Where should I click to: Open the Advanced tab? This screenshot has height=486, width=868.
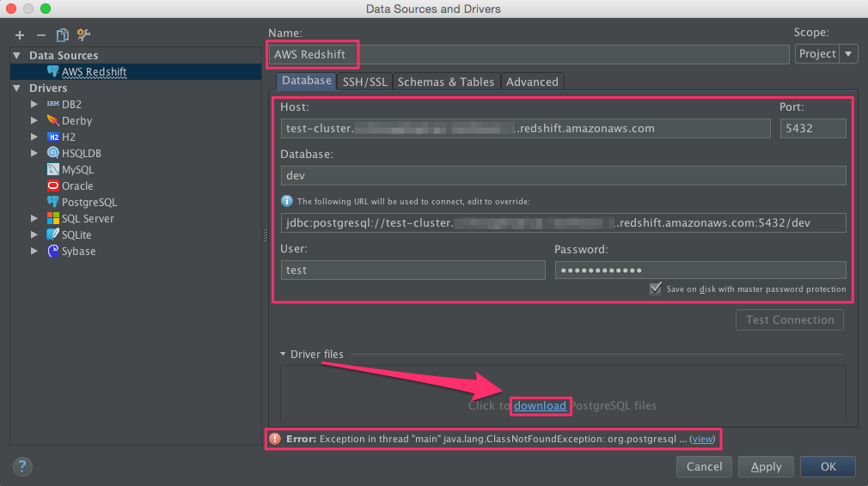tap(532, 82)
